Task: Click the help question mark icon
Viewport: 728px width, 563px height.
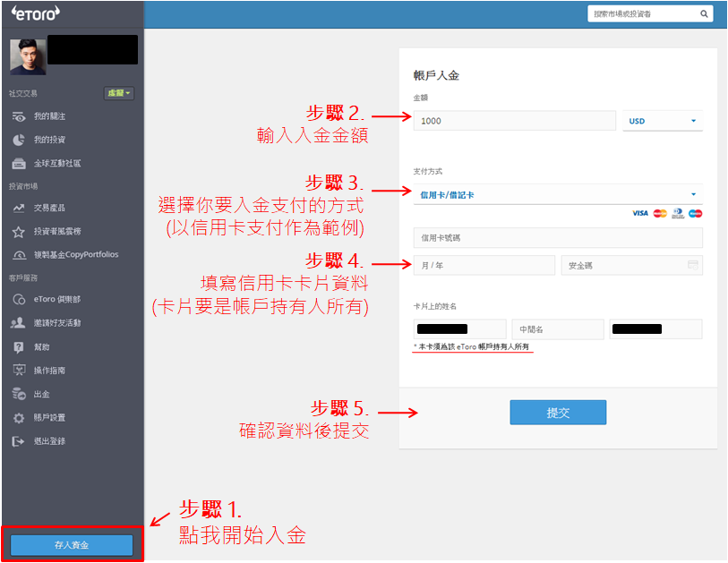Action: 19,346
